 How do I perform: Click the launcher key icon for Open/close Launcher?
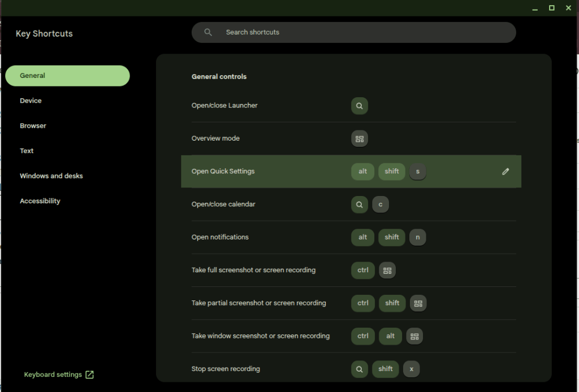tap(360, 106)
